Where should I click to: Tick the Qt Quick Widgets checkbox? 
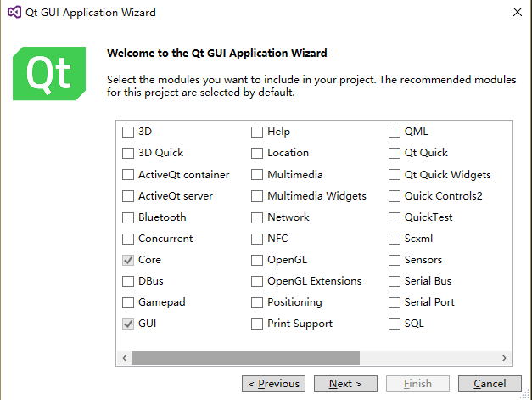tap(395, 175)
